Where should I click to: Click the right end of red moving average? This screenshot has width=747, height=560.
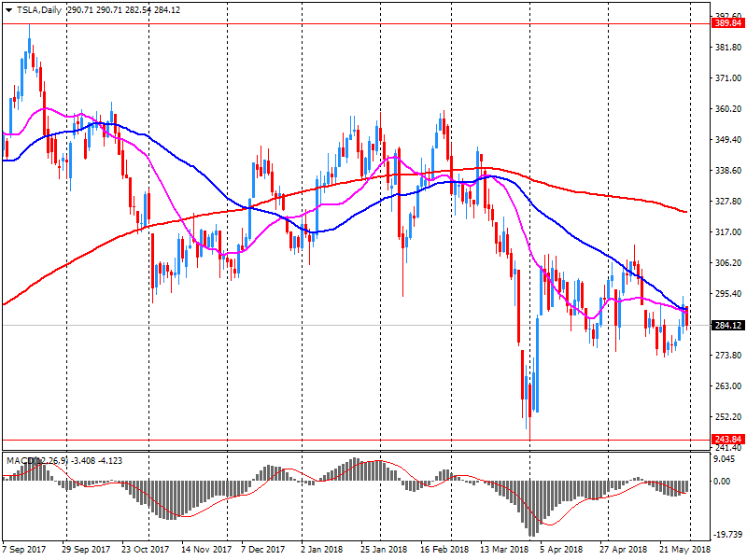(686, 212)
